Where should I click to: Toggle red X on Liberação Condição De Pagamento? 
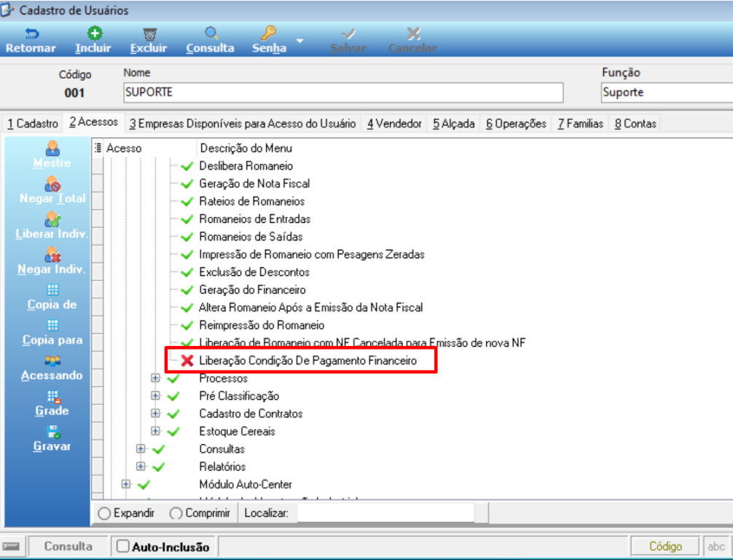187,360
